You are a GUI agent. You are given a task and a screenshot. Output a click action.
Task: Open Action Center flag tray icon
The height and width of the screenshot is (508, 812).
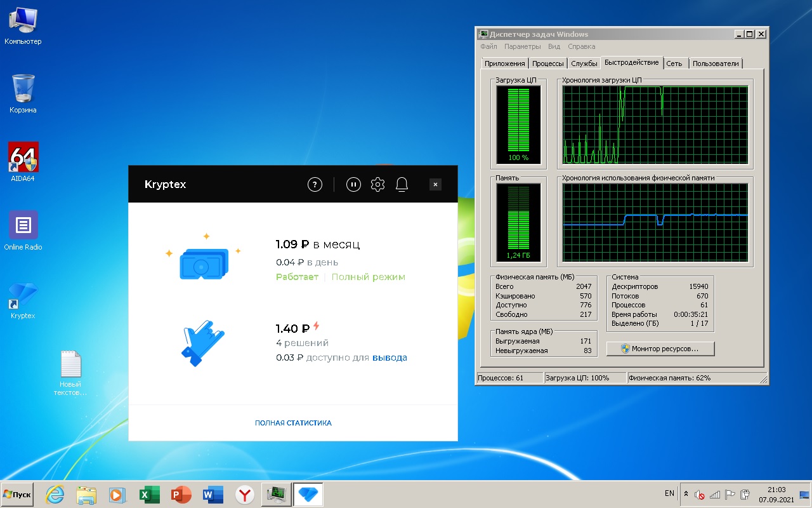tap(730, 494)
